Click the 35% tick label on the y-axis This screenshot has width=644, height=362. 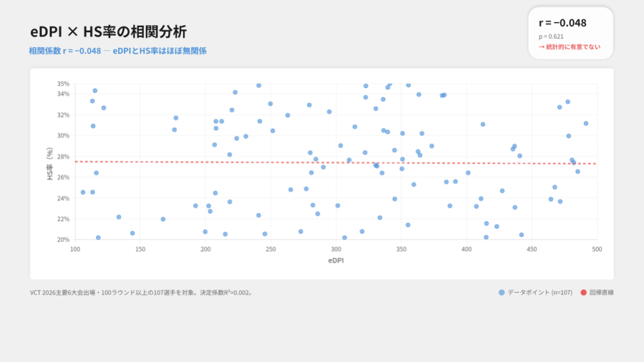point(63,84)
